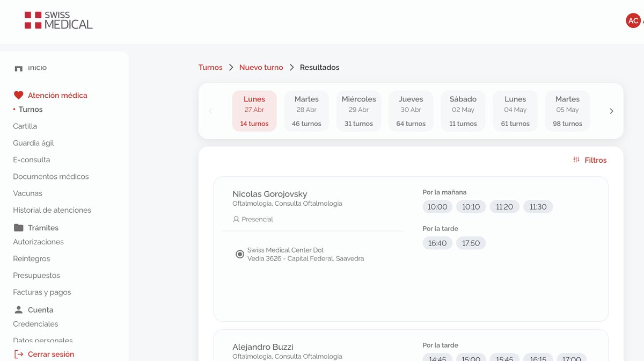Click the Atención médica heart icon

coord(18,95)
